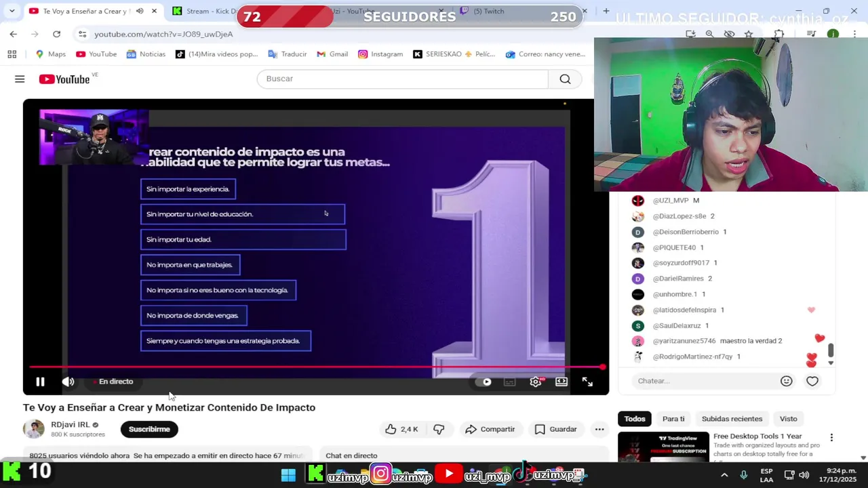
Task: Open the TradingView ad thumbnail
Action: [x=663, y=447]
